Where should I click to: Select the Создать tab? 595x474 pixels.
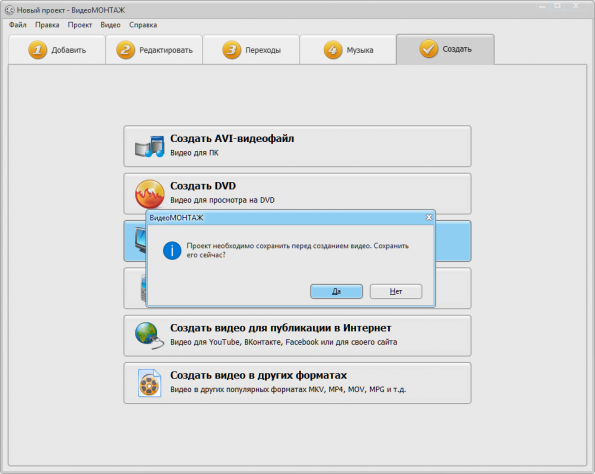pos(445,49)
